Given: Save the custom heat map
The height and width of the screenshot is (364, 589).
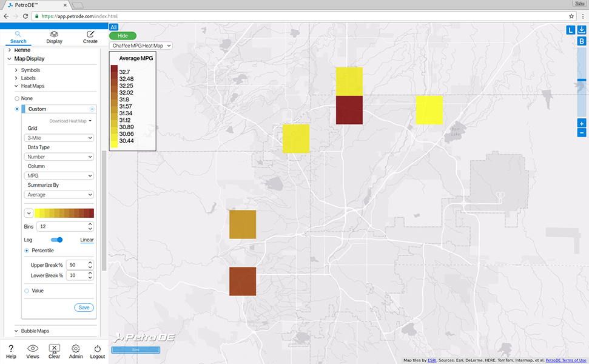Looking at the screenshot, I should (x=84, y=308).
